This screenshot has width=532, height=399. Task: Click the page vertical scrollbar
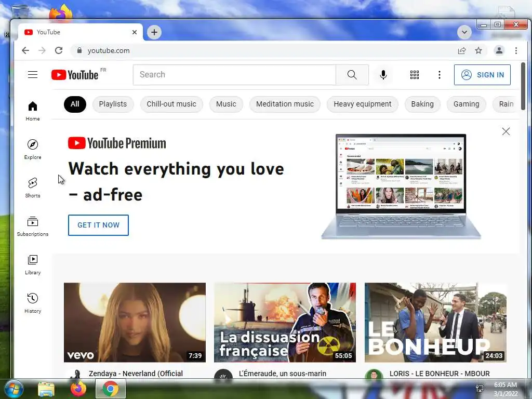click(523, 86)
